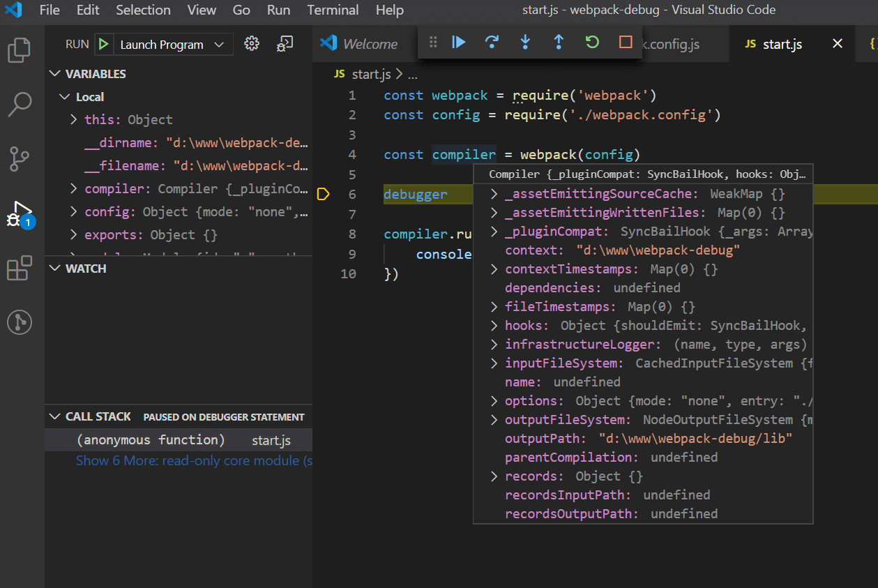This screenshot has width=878, height=588.
Task: Click the context value in hover popup
Action: [x=658, y=250]
